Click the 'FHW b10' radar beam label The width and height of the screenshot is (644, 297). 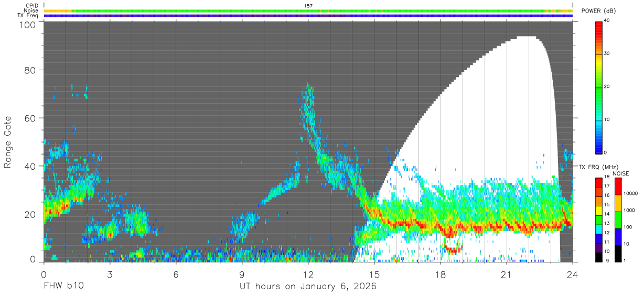point(63,287)
